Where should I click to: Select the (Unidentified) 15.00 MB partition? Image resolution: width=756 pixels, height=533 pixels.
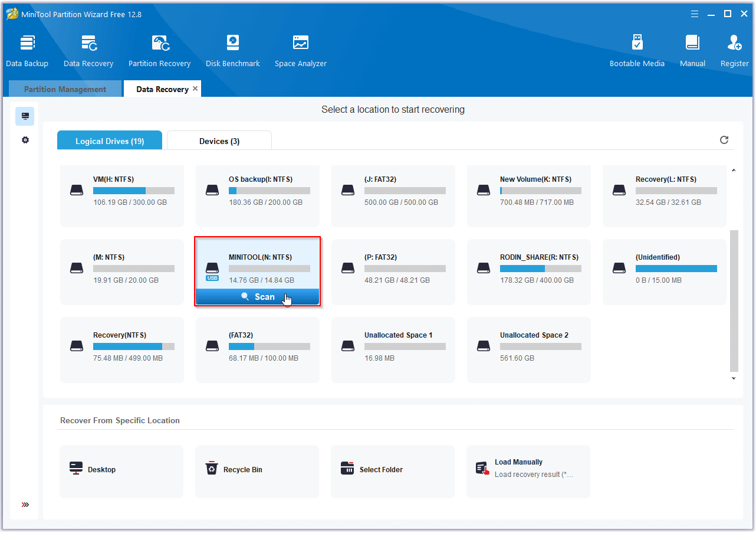(665, 272)
